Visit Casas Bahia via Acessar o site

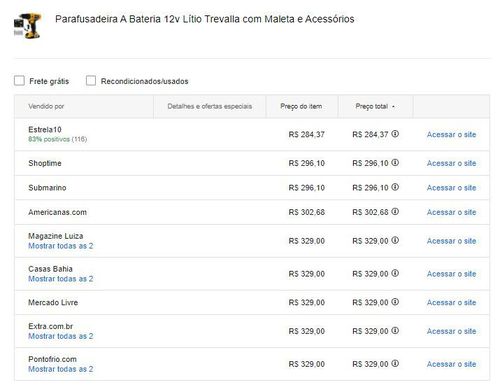coord(451,274)
